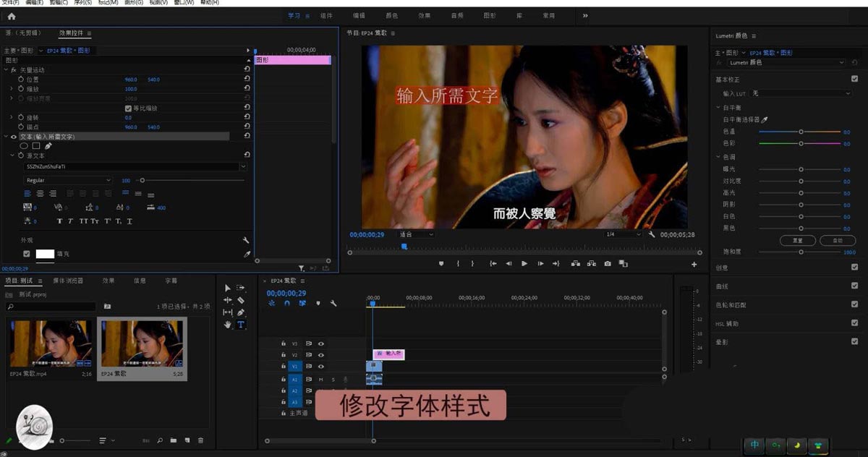
Task: Click 重置 button in Lumetri
Action: tap(798, 240)
